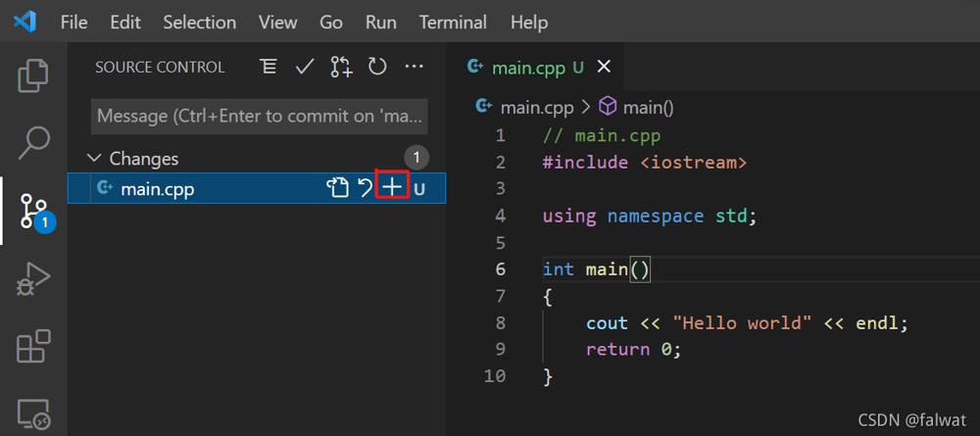
Task: Click the create branch icon in Source Control
Action: point(341,67)
